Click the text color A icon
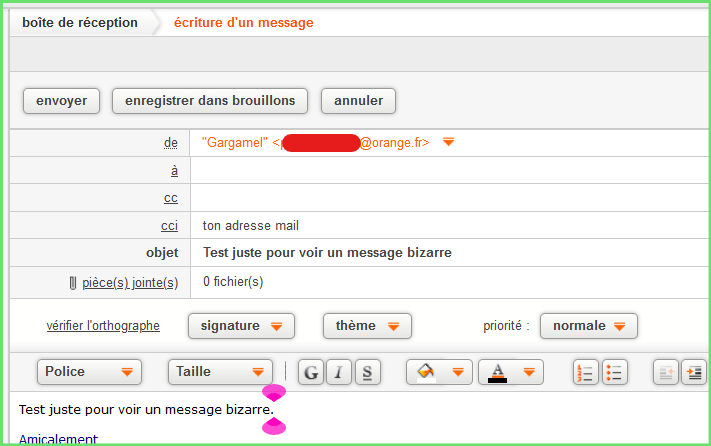 pos(497,372)
